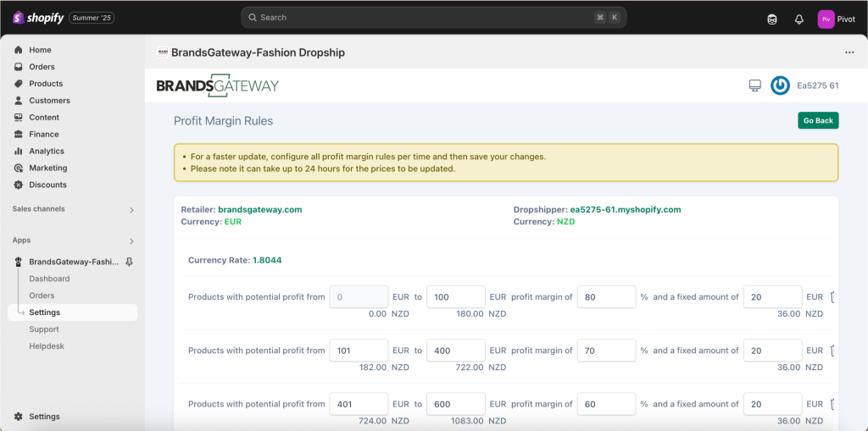868x431 pixels.
Task: Click the Marketing target icon
Action: tap(19, 169)
